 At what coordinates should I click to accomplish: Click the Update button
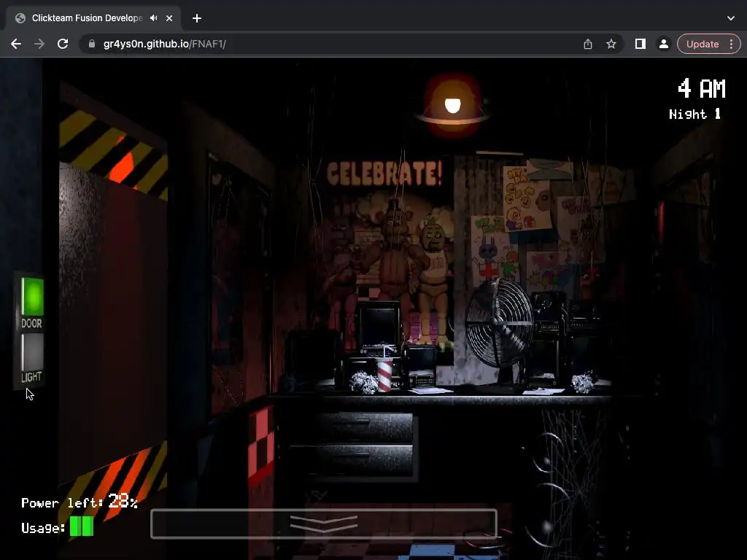[703, 44]
